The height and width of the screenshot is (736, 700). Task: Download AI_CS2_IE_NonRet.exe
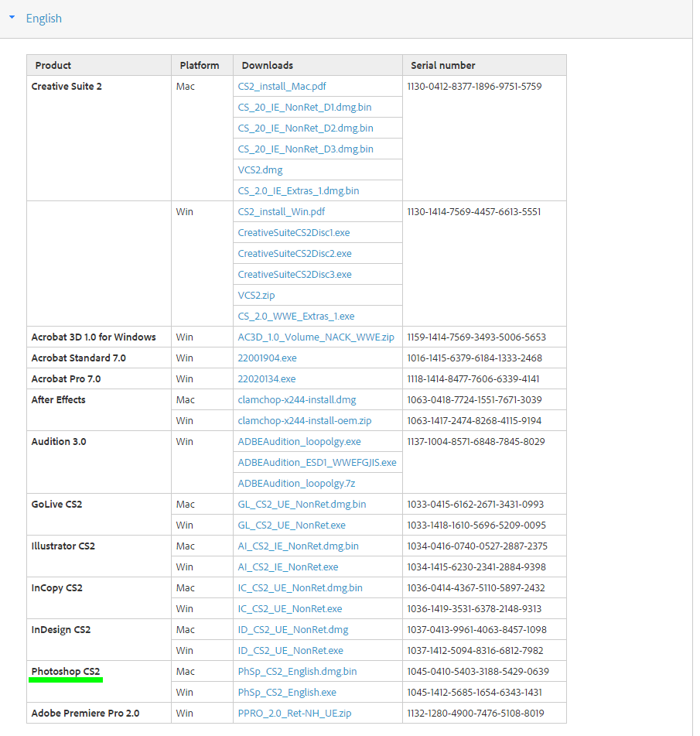coord(288,567)
